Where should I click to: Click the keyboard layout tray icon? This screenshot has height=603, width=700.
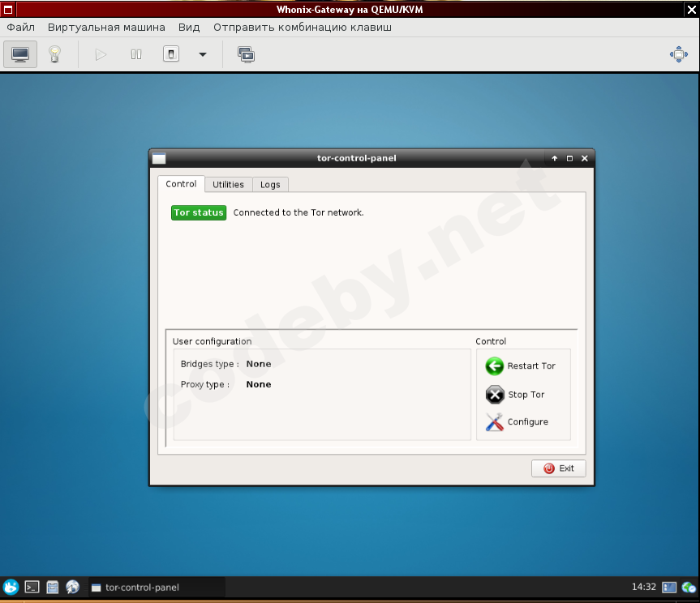tap(669, 588)
